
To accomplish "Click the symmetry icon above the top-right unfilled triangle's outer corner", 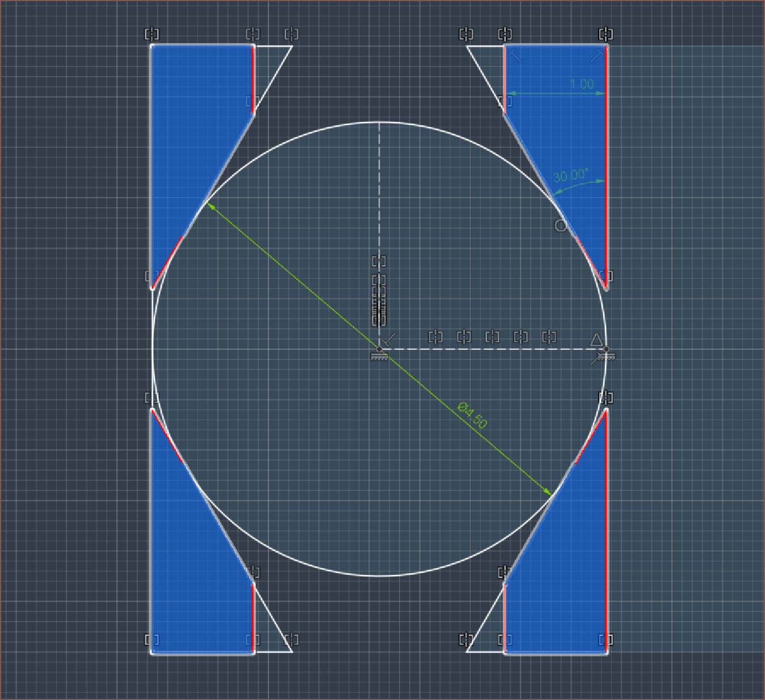I will tap(466, 34).
